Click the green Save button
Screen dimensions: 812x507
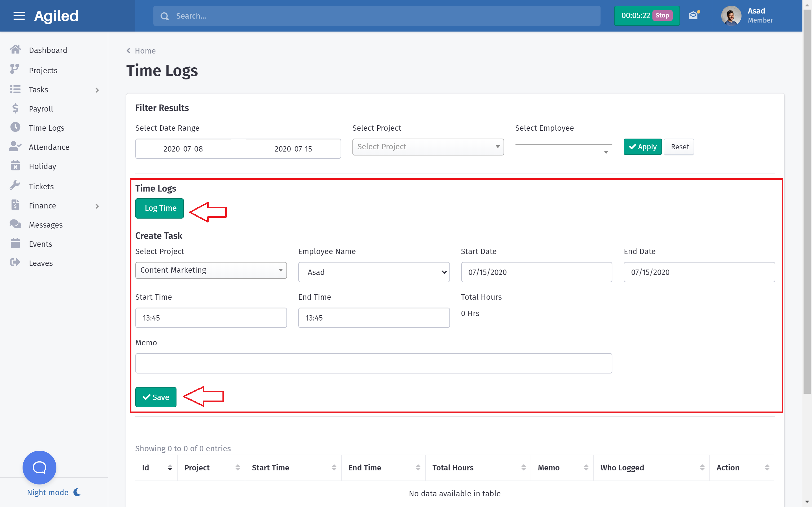pos(156,397)
